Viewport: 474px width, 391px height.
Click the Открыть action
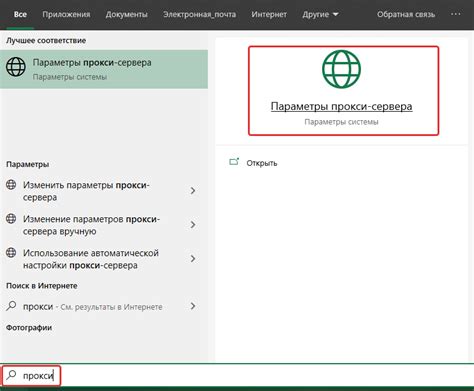pyautogui.click(x=262, y=163)
